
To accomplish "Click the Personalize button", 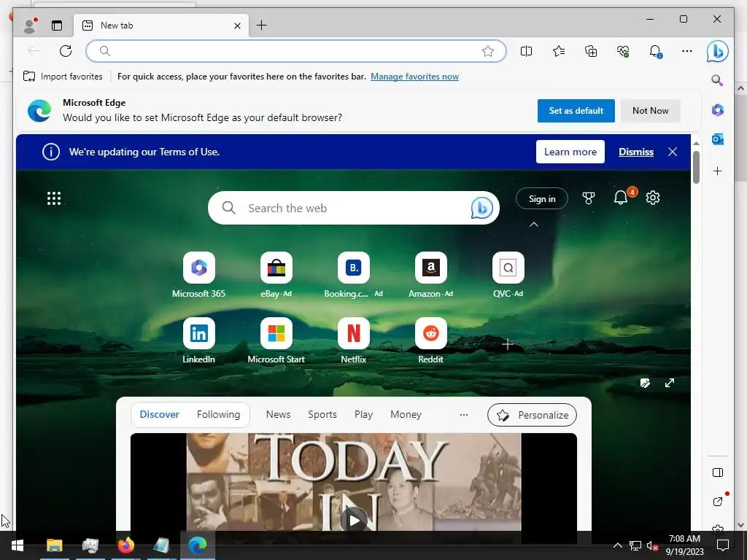I will (532, 415).
